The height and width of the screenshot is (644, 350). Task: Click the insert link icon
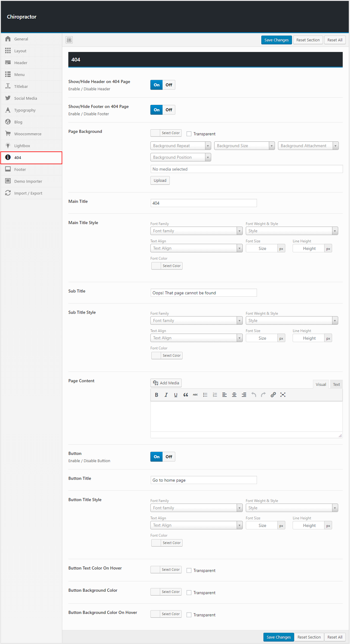pyautogui.click(x=273, y=395)
